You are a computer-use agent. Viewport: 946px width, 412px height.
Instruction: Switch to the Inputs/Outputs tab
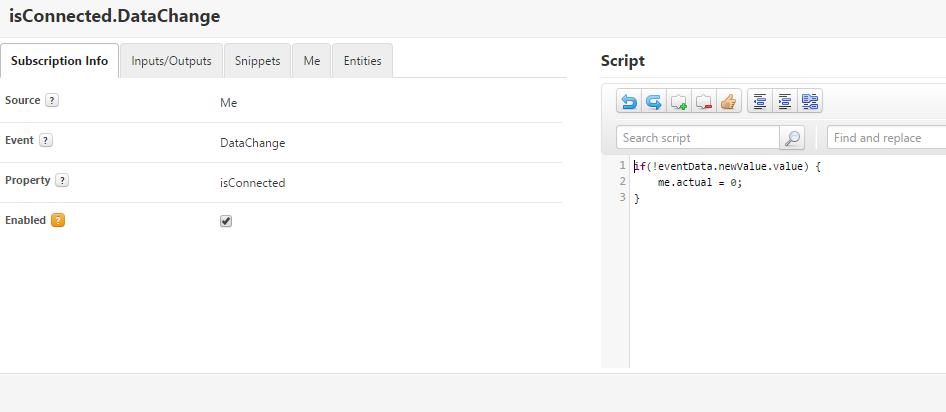[171, 61]
